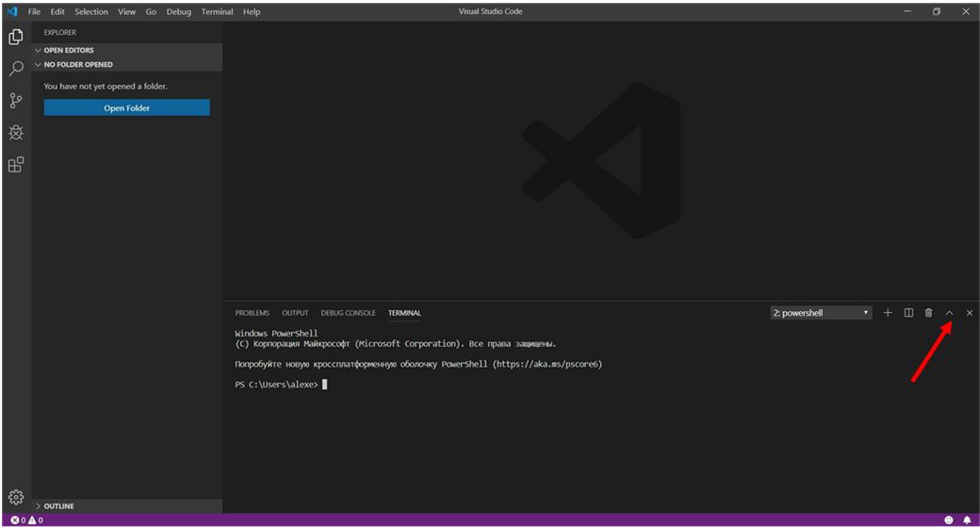Open the Debug view icon
980x527 pixels.
pos(16,132)
